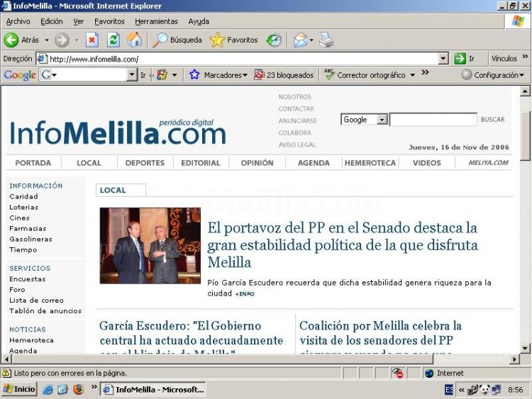Click the vertical scroll down arrow
The height and width of the screenshot is (399, 532).
pos(525,348)
